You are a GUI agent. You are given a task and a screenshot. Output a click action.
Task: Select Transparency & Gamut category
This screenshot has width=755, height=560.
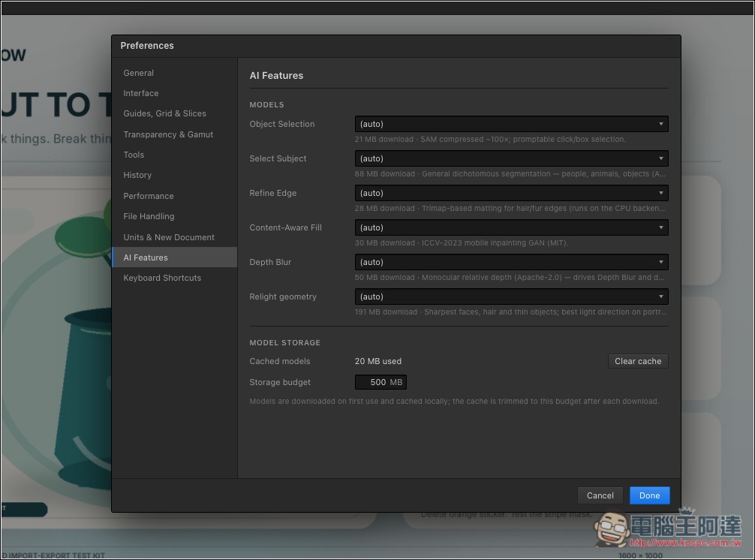pos(174,134)
